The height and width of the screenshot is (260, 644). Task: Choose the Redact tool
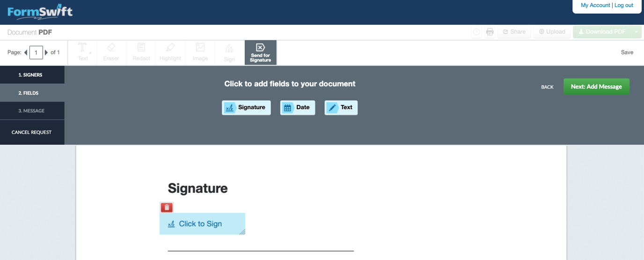141,52
